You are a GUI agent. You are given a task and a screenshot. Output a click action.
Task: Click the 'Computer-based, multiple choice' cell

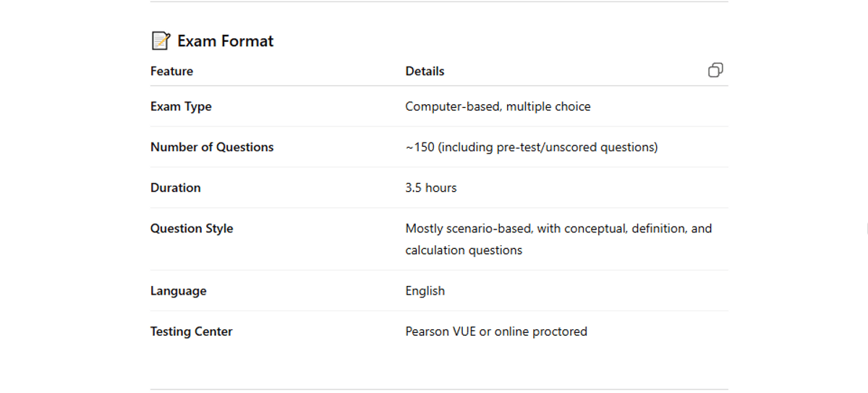[498, 106]
